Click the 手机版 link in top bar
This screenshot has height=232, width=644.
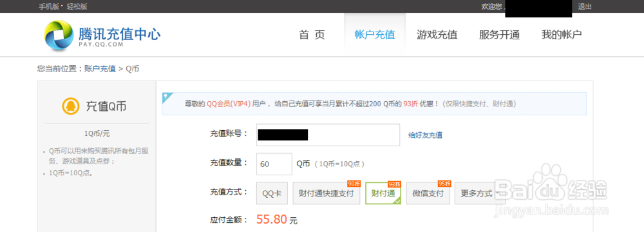point(48,6)
